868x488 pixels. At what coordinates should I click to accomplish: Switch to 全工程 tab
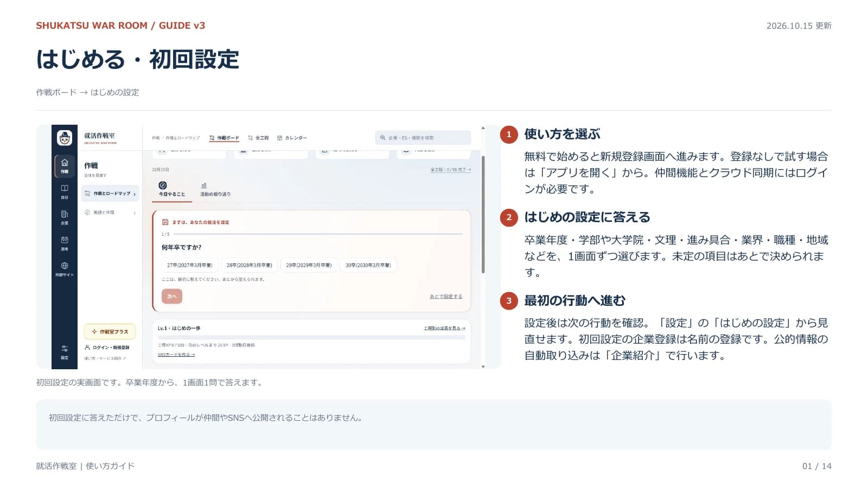click(258, 138)
